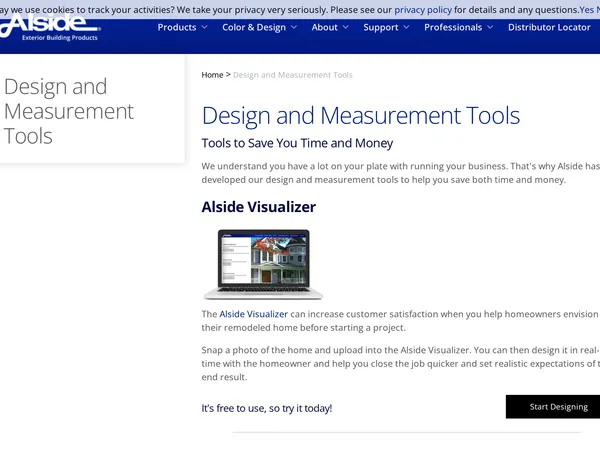Open the Products menu

tap(177, 28)
